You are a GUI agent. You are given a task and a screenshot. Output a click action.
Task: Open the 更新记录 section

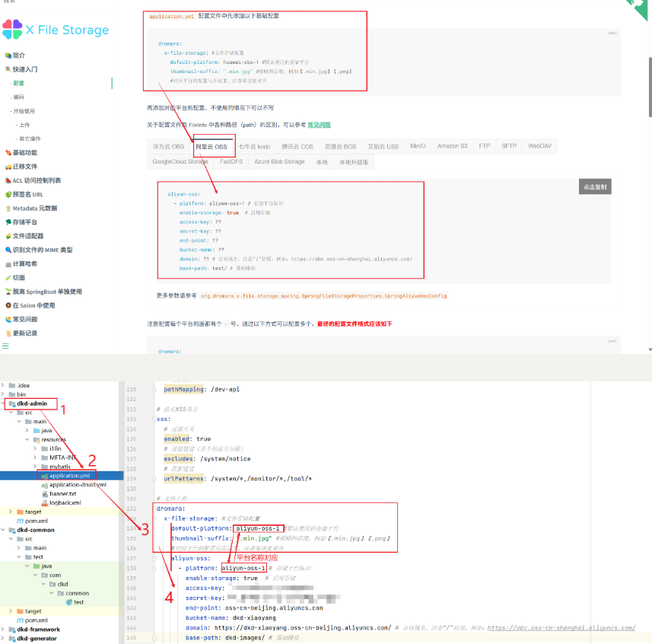pyautogui.click(x=24, y=333)
